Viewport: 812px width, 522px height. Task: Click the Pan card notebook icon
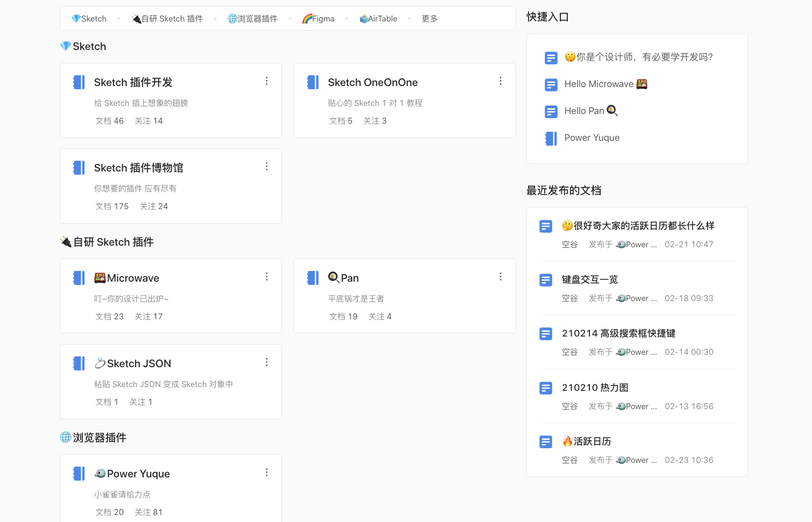click(x=312, y=278)
